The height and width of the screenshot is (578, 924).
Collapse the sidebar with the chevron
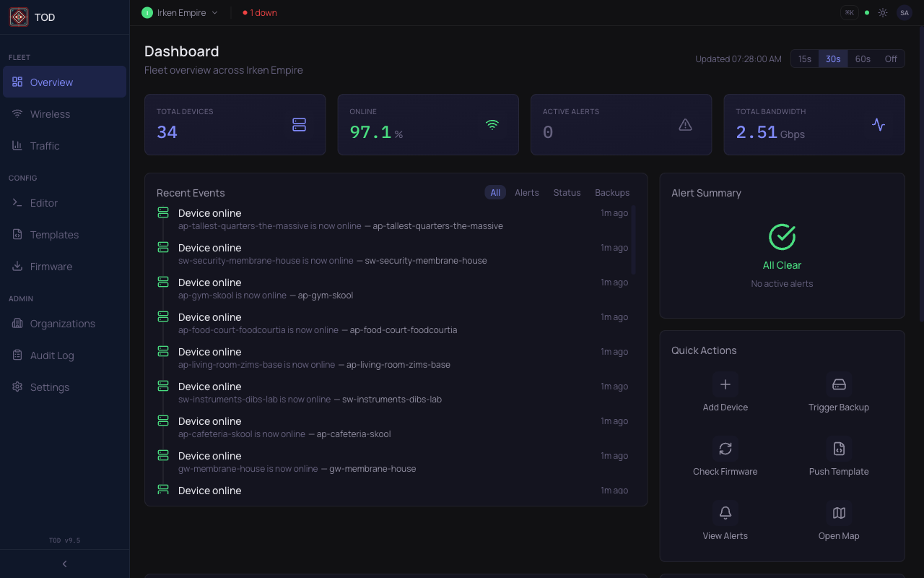(x=64, y=564)
